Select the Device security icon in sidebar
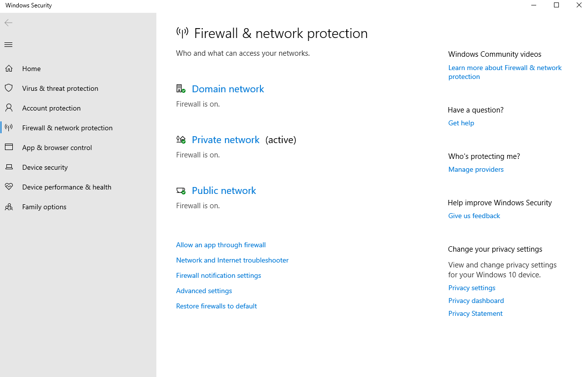This screenshot has width=588, height=377. pyautogui.click(x=9, y=167)
